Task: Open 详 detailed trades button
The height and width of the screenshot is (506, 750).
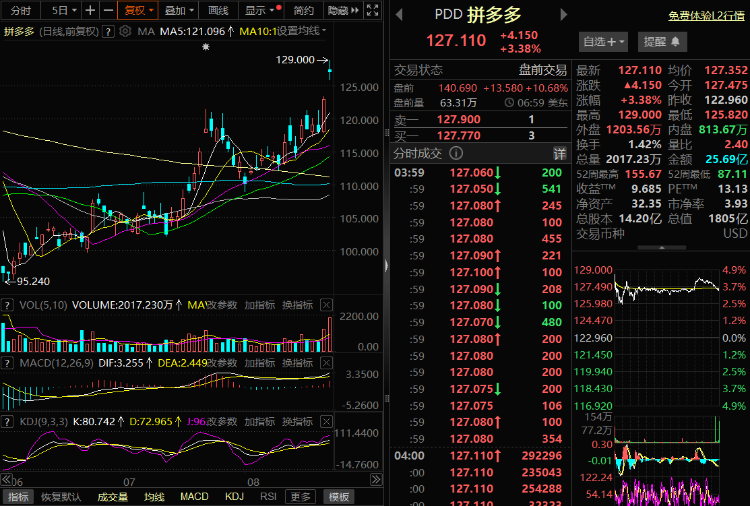Action: (x=560, y=154)
